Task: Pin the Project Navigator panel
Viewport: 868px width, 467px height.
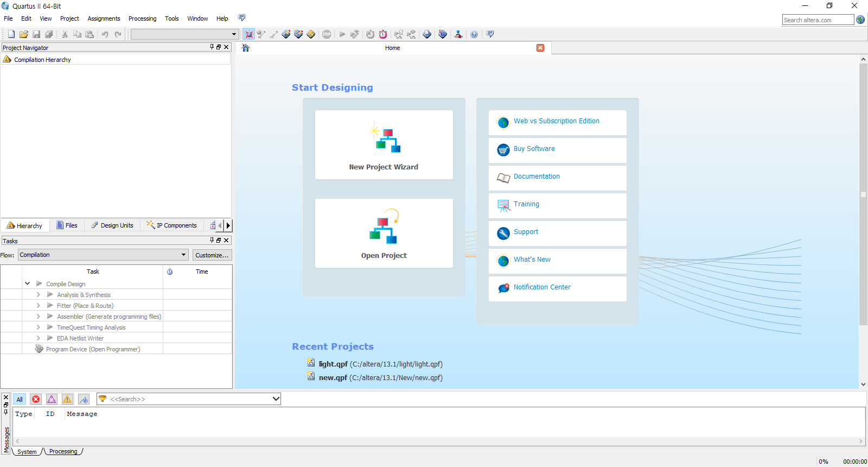Action: click(212, 47)
